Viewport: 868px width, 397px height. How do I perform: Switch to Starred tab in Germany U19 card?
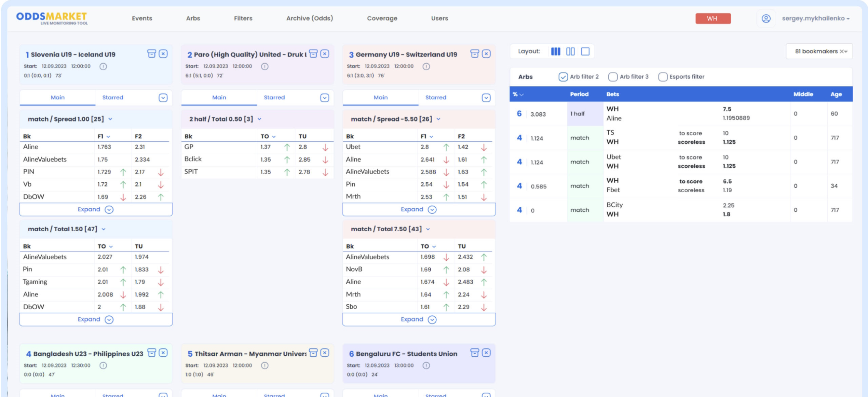click(x=435, y=97)
